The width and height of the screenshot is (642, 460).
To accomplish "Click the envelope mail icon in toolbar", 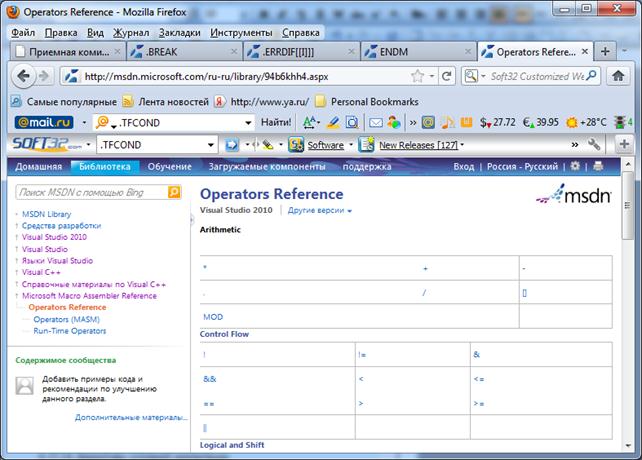I will tap(375, 122).
